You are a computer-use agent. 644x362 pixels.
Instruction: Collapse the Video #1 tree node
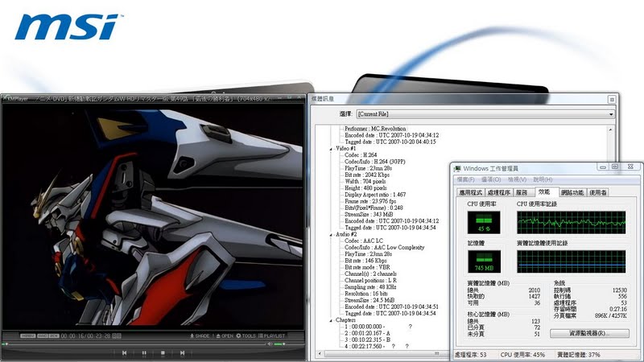click(x=331, y=149)
